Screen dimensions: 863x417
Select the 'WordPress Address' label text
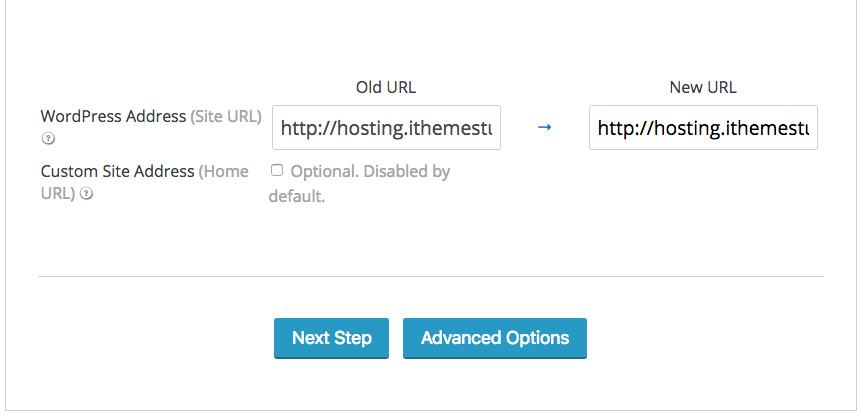(113, 117)
